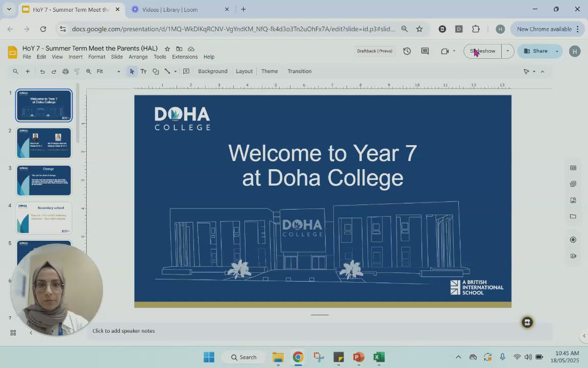Viewport: 588px width, 368px height.
Task: Open the Theme panel
Action: [269, 72]
